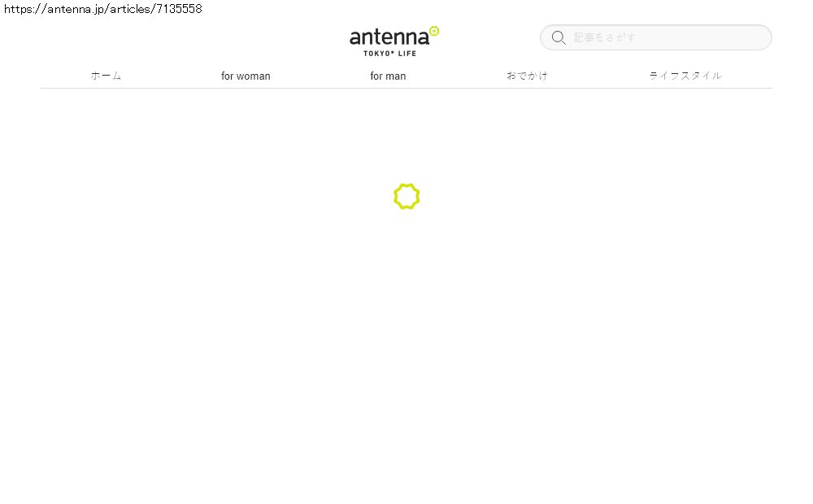Click the TOKYO LIFE tagline under logo
The image size is (813, 504).
(390, 54)
